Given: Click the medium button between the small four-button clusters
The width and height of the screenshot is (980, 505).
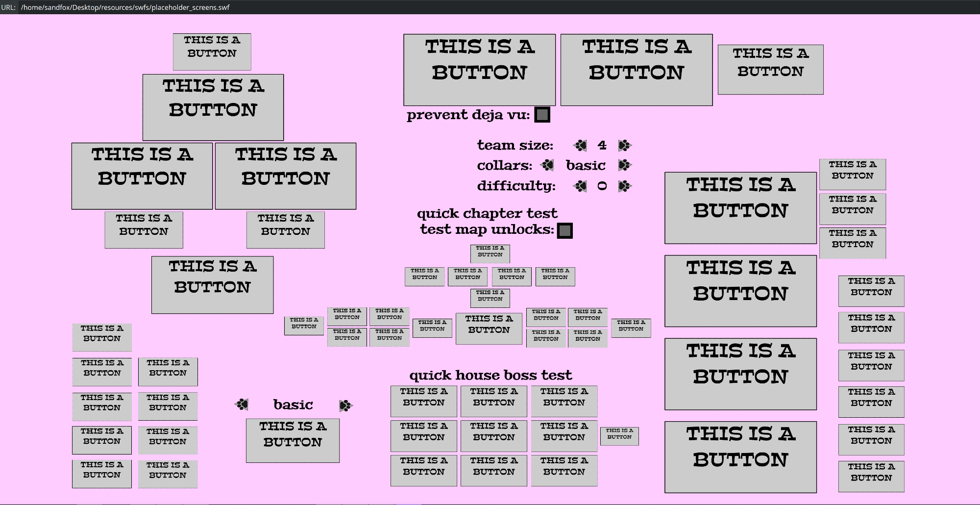Looking at the screenshot, I should coord(489,328).
